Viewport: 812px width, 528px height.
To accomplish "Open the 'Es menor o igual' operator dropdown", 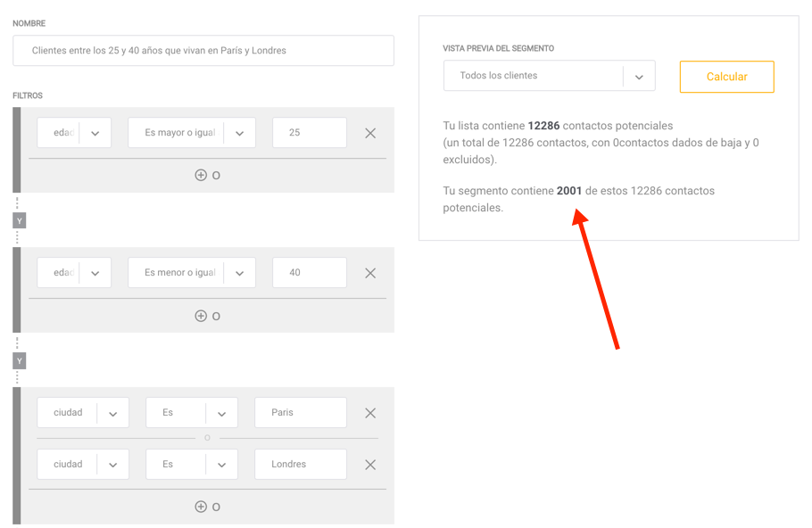I will pyautogui.click(x=192, y=273).
